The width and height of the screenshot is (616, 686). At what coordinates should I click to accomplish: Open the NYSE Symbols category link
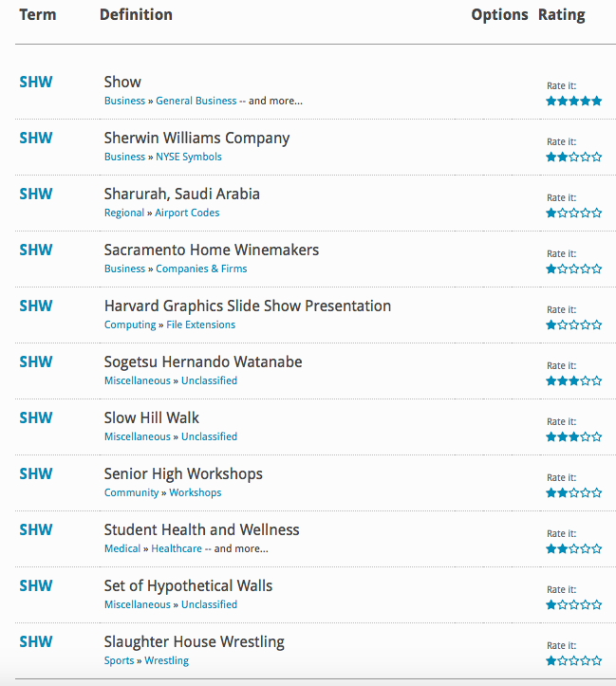(x=189, y=158)
